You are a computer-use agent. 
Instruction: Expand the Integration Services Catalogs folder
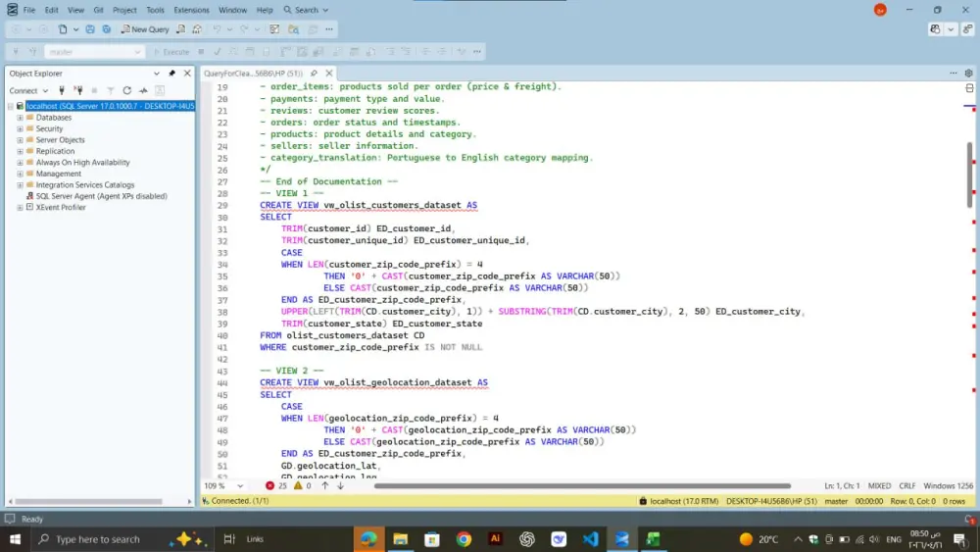(x=20, y=185)
